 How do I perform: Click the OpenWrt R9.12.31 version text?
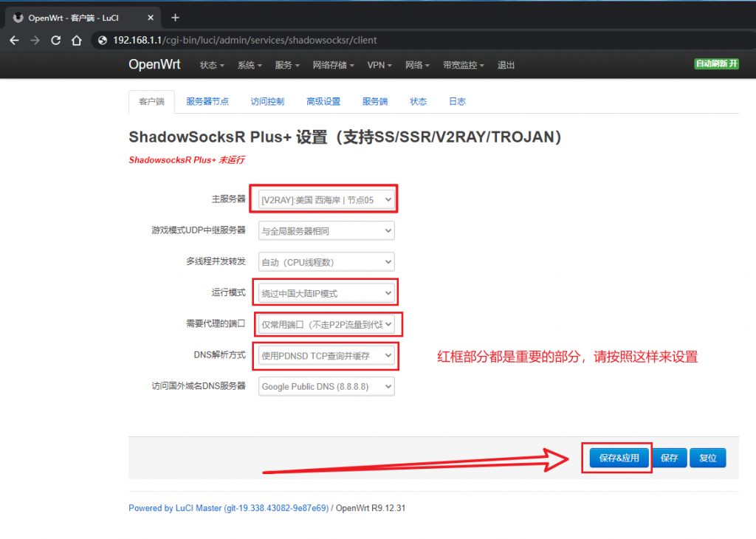tap(371, 508)
